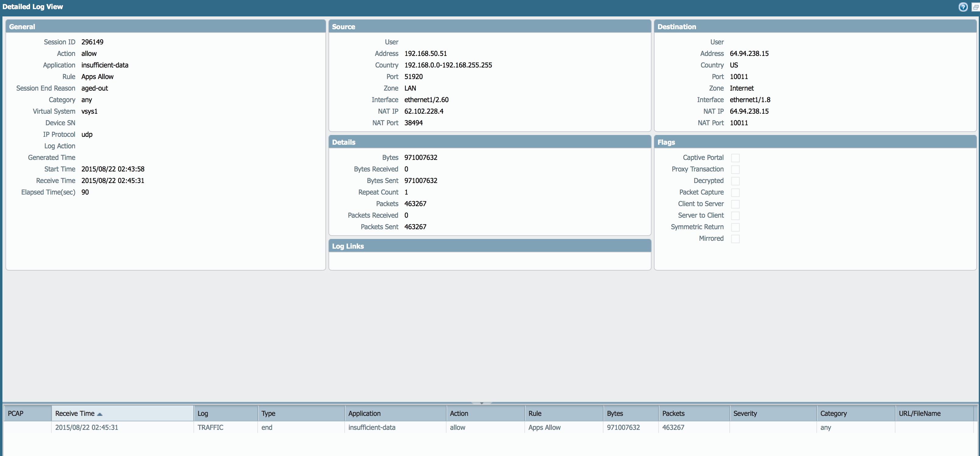Click the insufficient-data application value in the log row

point(372,427)
